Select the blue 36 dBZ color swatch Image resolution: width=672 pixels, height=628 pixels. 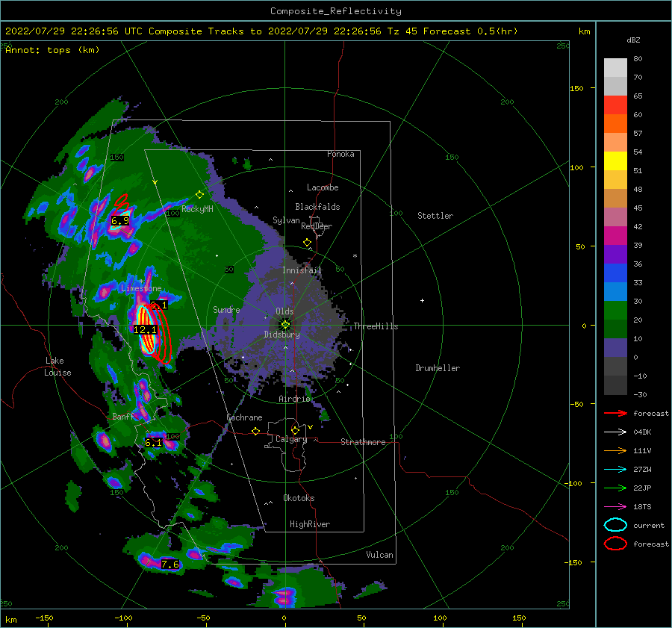pyautogui.click(x=615, y=273)
